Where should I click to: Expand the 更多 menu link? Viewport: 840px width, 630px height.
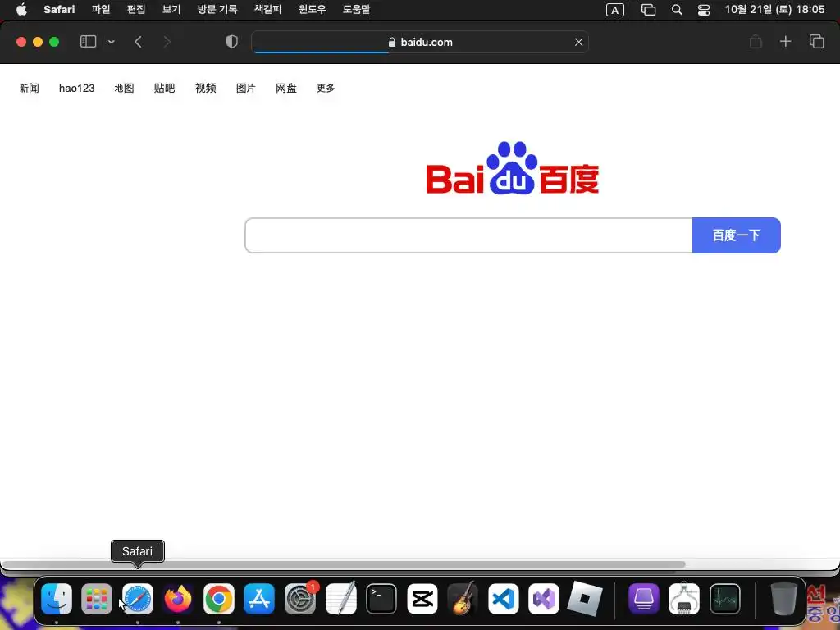click(326, 88)
